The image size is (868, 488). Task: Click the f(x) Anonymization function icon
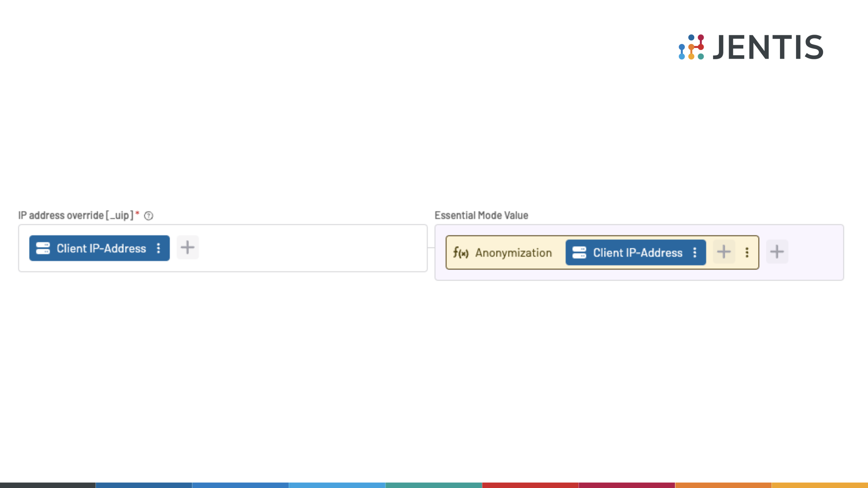click(461, 253)
